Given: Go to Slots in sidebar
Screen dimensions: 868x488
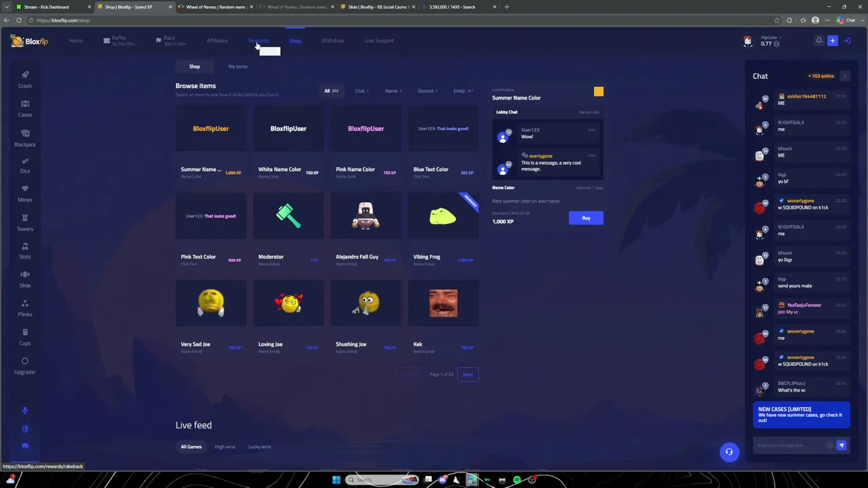Looking at the screenshot, I should [x=25, y=251].
